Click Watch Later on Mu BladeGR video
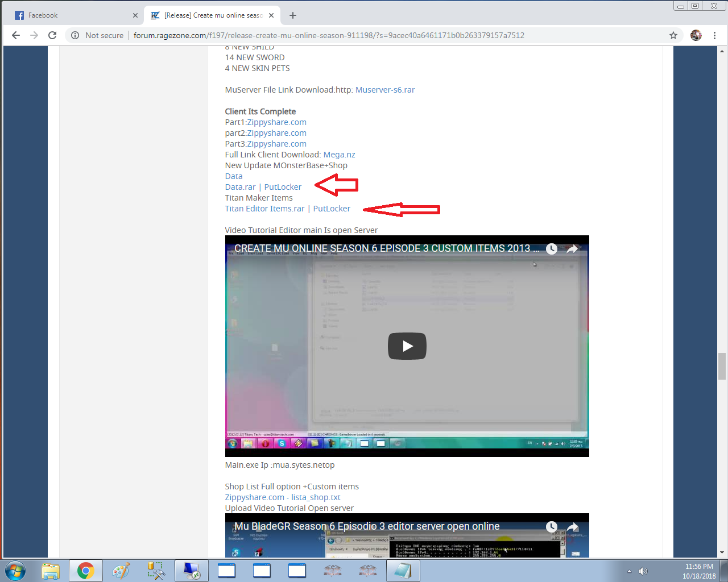The height and width of the screenshot is (582, 728). pos(552,527)
